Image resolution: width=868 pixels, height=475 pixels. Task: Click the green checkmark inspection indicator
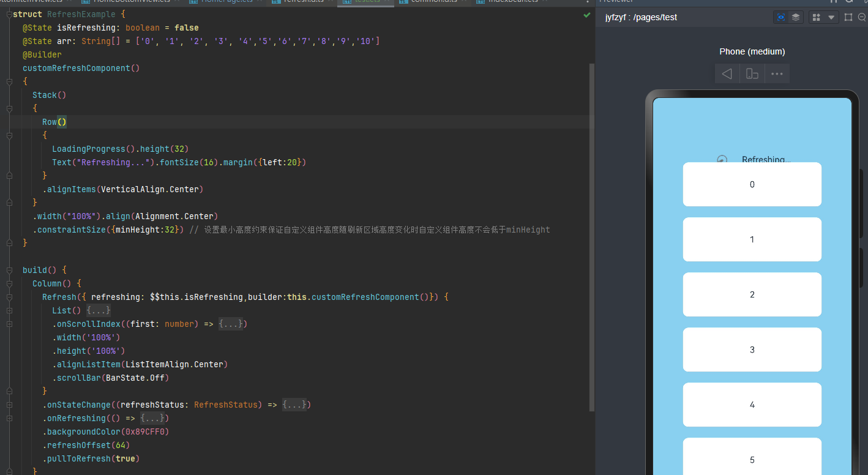(587, 15)
